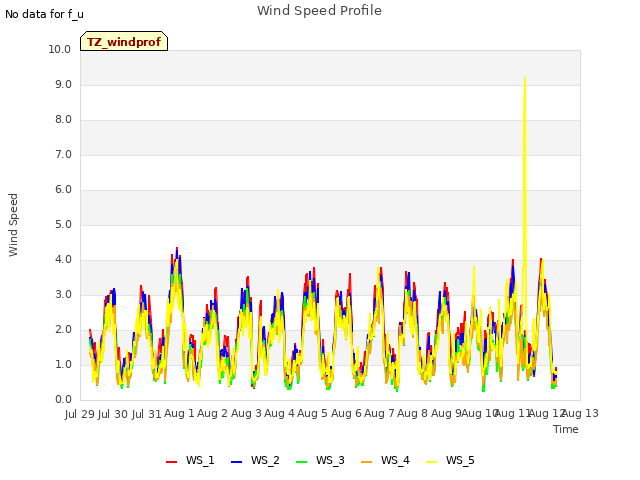Click the blue WS_2 legend swatch
Viewport: 640px width, 480px height.
[236, 462]
